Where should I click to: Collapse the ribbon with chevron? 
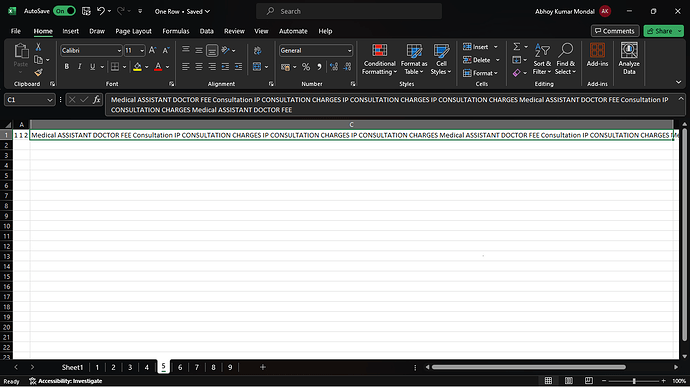pyautogui.click(x=679, y=82)
